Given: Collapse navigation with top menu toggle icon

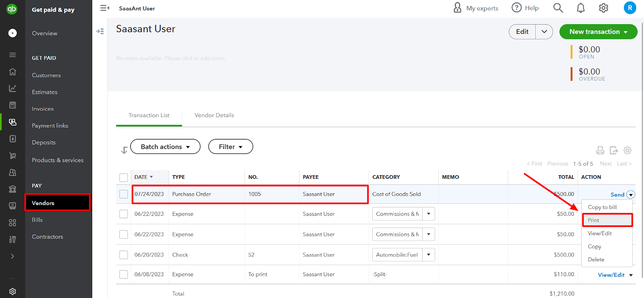Looking at the screenshot, I should [105, 8].
